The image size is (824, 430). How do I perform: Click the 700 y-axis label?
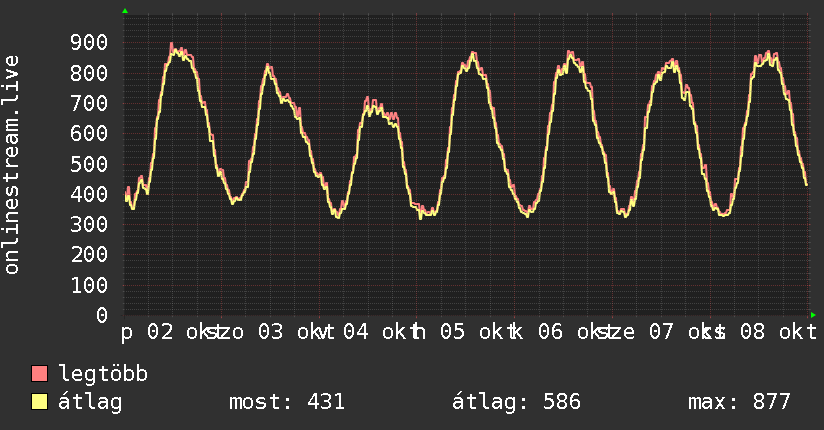coord(89,103)
